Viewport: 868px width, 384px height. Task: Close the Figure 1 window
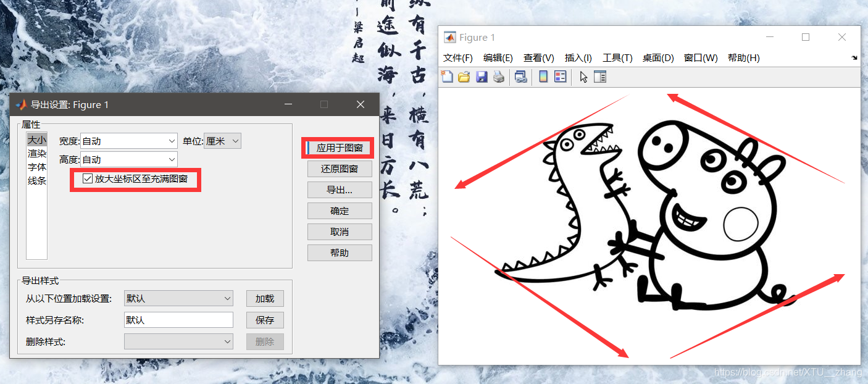click(x=842, y=37)
